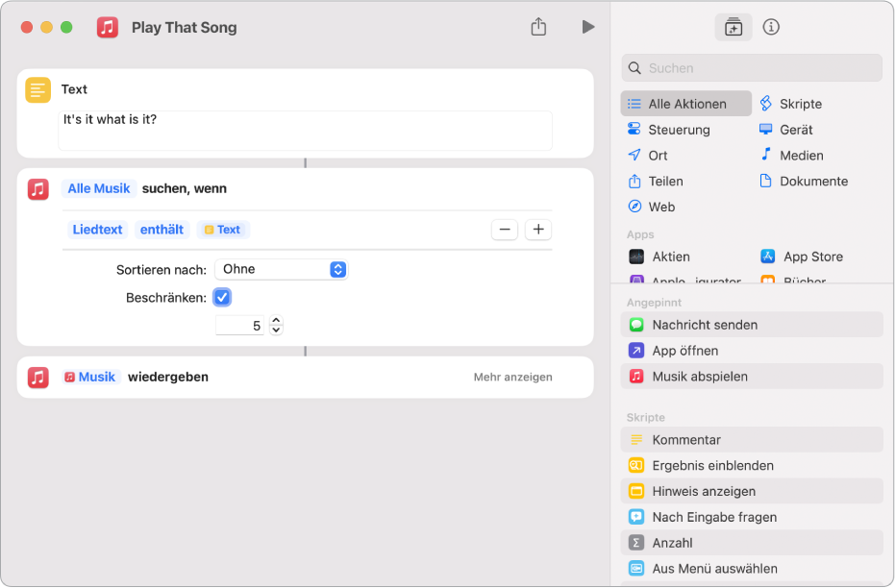Expand Mehr anzeigen options
895x588 pixels.
pos(512,377)
